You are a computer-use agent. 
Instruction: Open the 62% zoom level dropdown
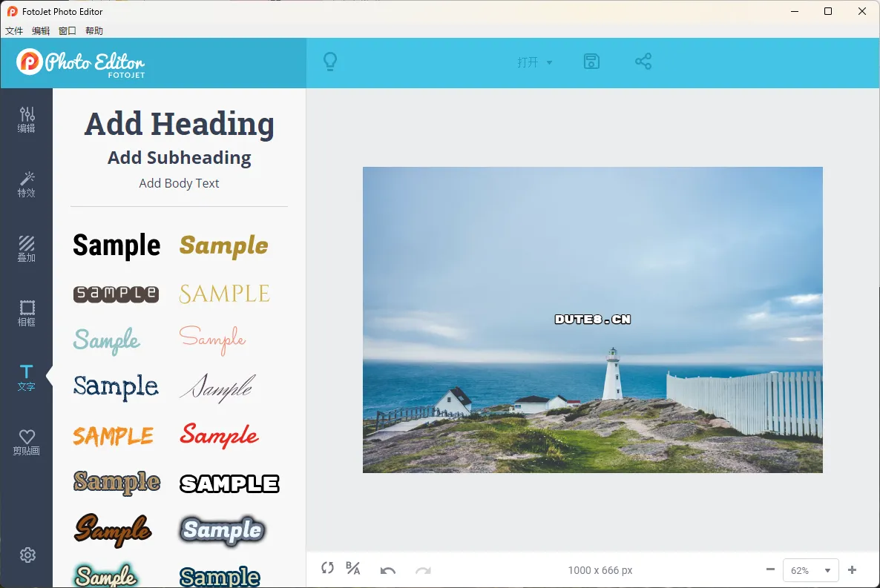click(x=810, y=570)
